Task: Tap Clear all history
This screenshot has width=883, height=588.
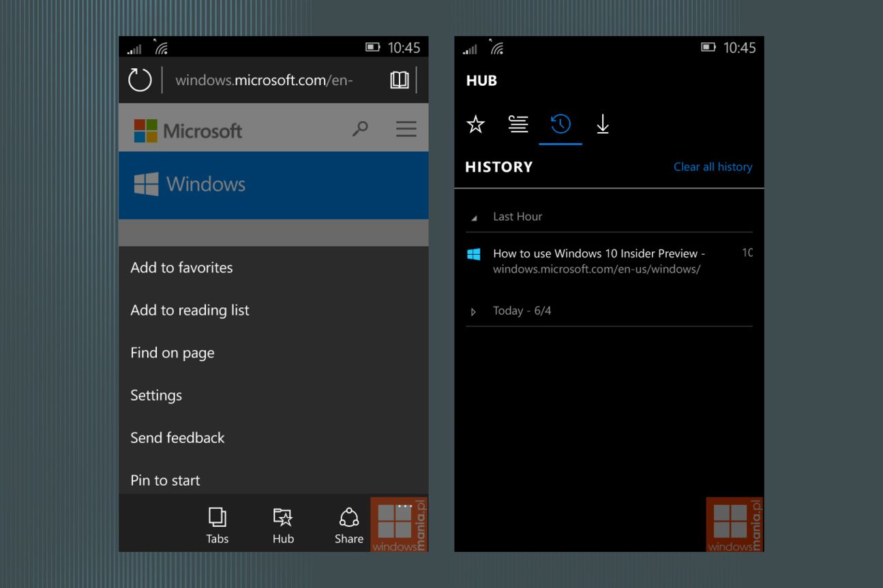Action: tap(713, 166)
